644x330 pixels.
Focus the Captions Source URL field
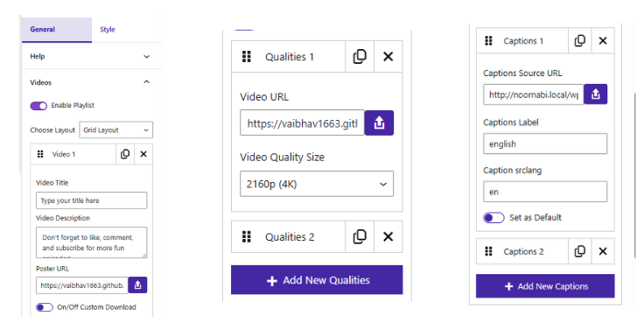(533, 95)
